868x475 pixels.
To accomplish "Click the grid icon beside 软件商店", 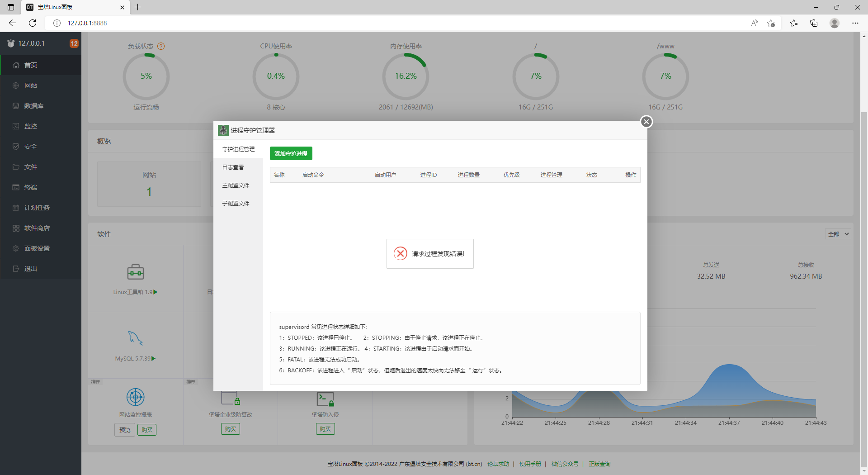I will (x=16, y=228).
